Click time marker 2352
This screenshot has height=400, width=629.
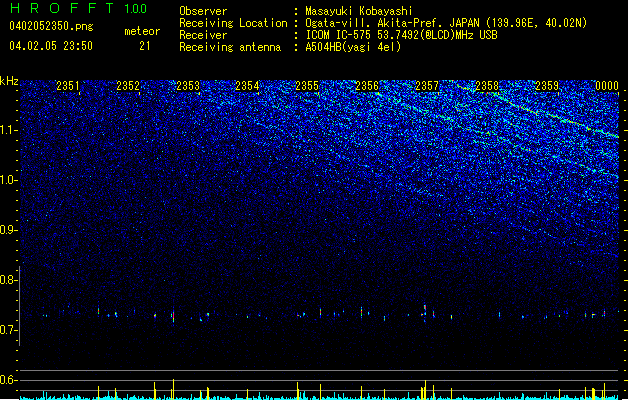[x=128, y=86]
